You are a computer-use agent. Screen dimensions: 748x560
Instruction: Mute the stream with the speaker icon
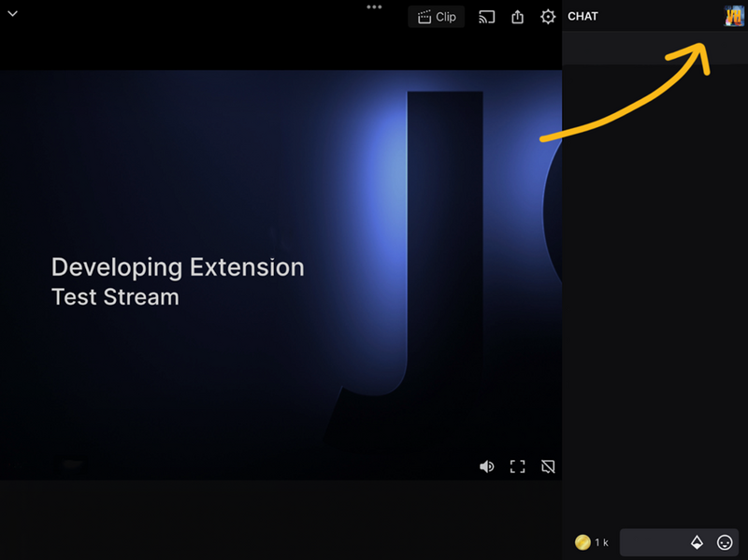point(486,467)
